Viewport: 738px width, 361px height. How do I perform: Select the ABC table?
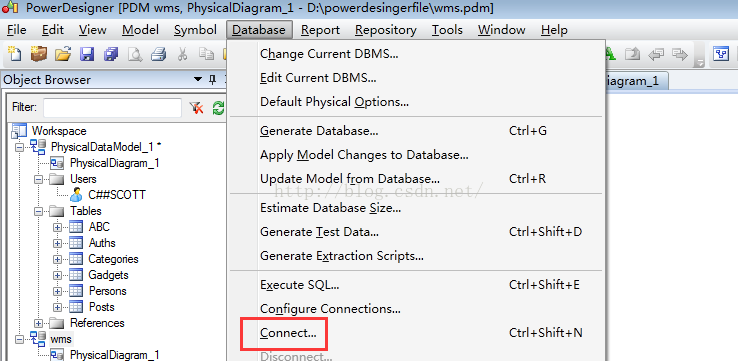pos(99,227)
